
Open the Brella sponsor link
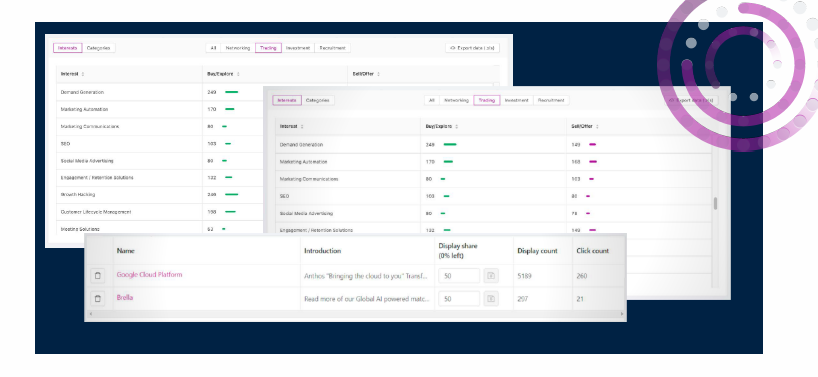[125, 297]
